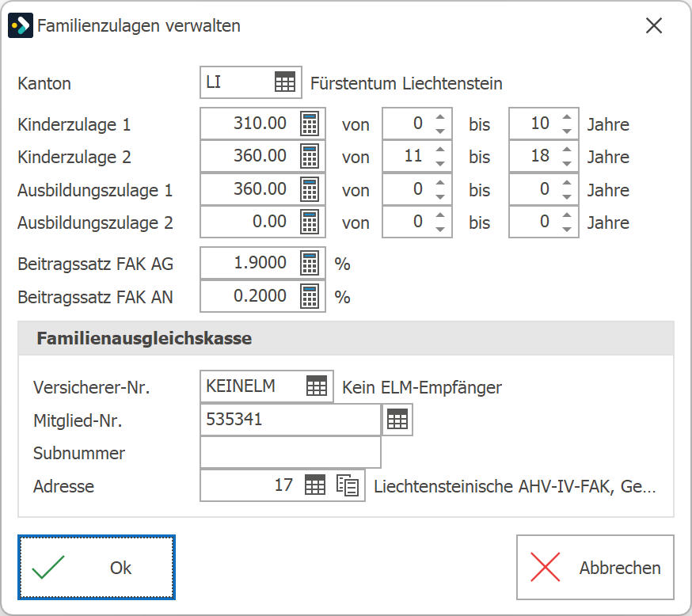692x616 pixels.
Task: Close the Familienzulagen verwalten dialog
Action: [x=654, y=25]
